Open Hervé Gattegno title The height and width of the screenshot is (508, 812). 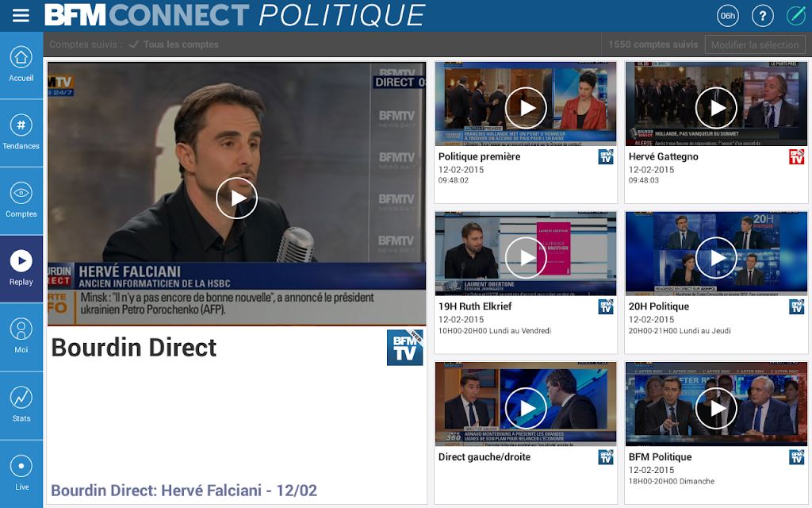click(664, 156)
